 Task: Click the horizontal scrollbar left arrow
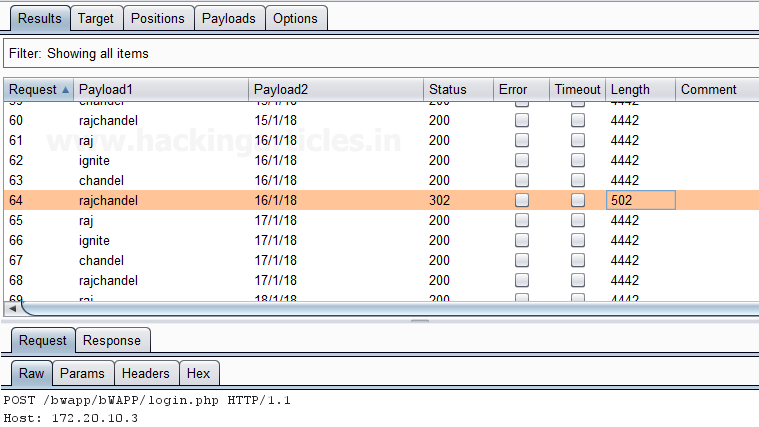click(13, 308)
